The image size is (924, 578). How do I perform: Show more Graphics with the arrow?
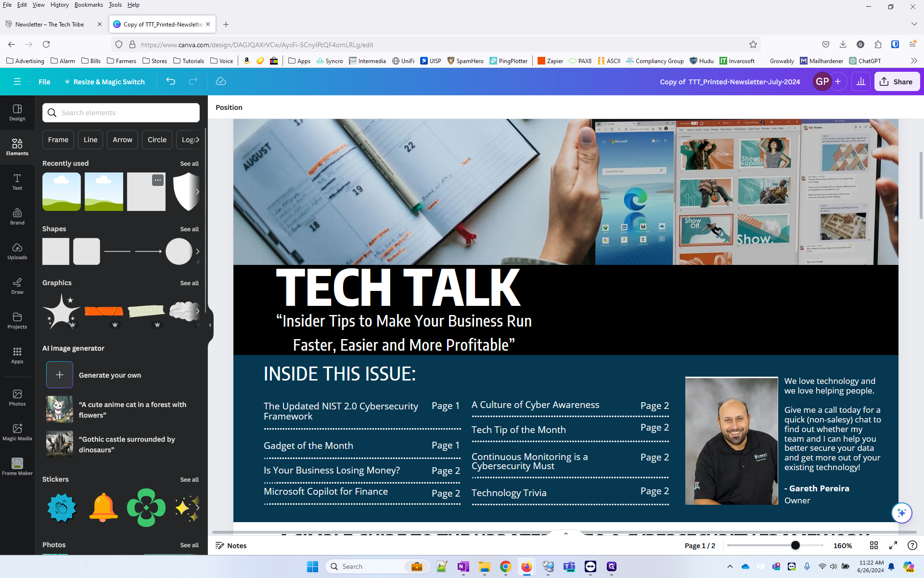(x=197, y=311)
